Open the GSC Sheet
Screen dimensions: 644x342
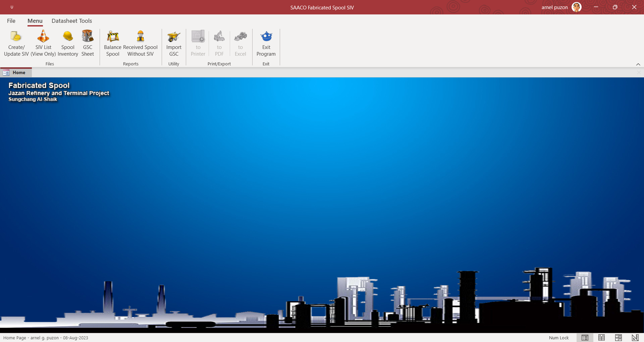pos(88,43)
